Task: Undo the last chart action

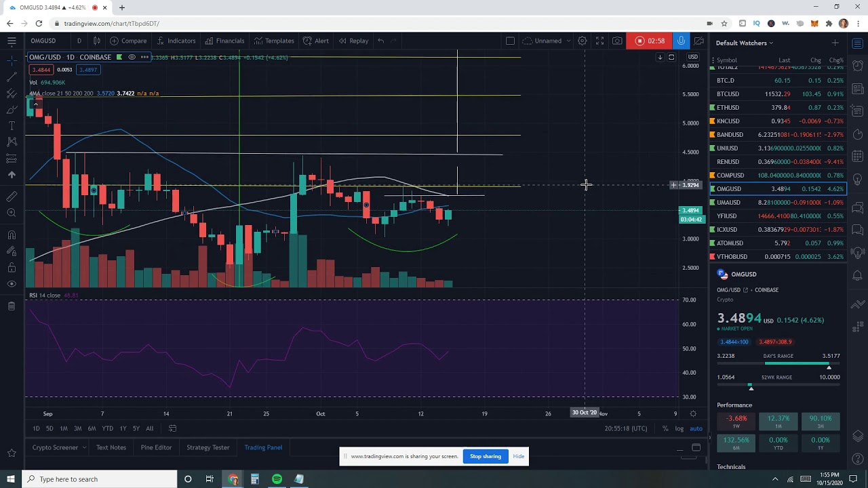Action: pos(380,41)
